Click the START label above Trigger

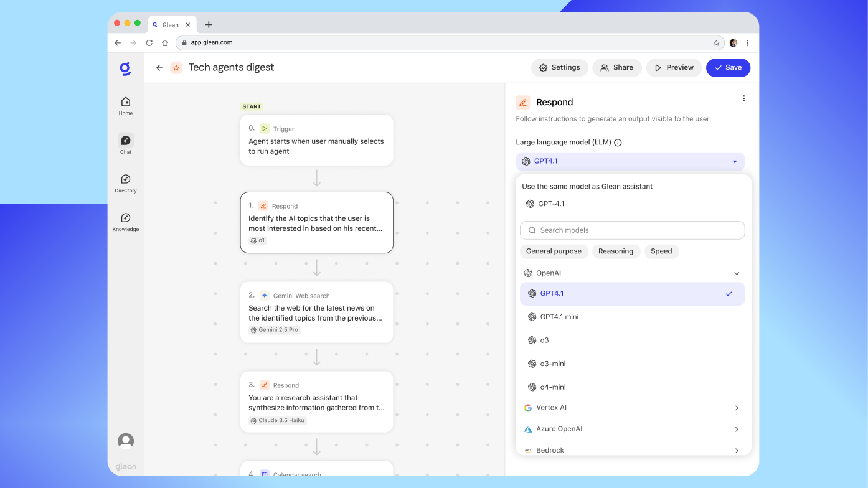tap(252, 106)
